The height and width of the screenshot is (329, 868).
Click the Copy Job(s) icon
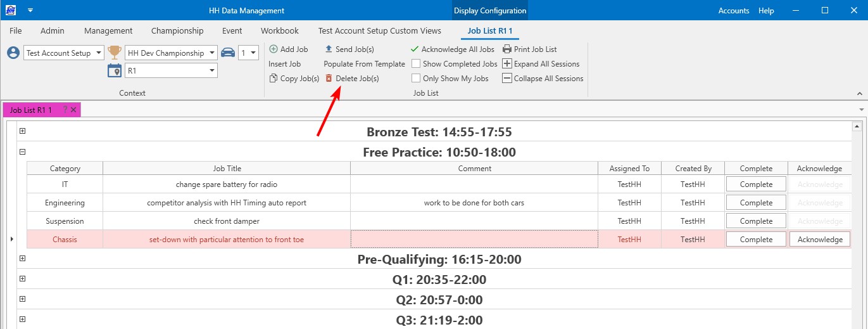point(273,79)
